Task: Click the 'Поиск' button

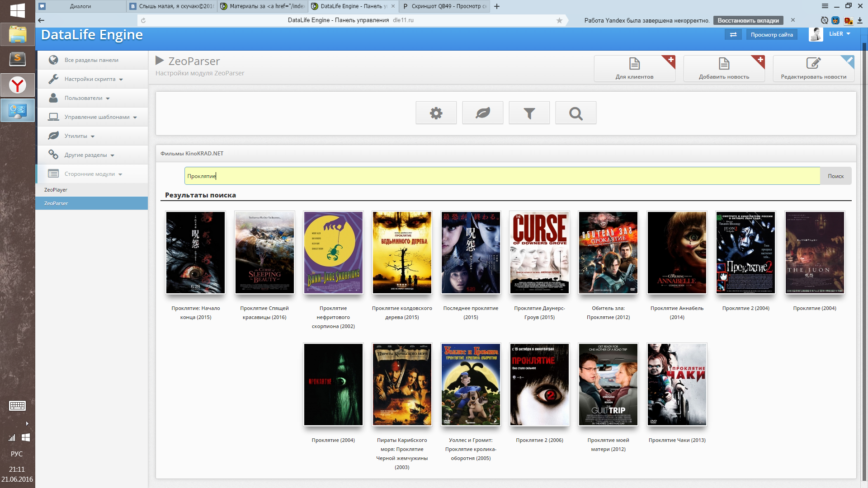Action: [835, 176]
